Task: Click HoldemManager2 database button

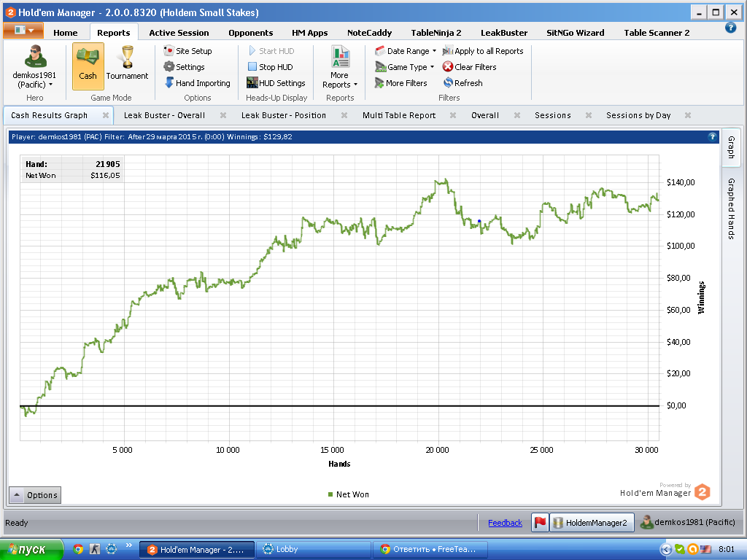Action: (592, 522)
